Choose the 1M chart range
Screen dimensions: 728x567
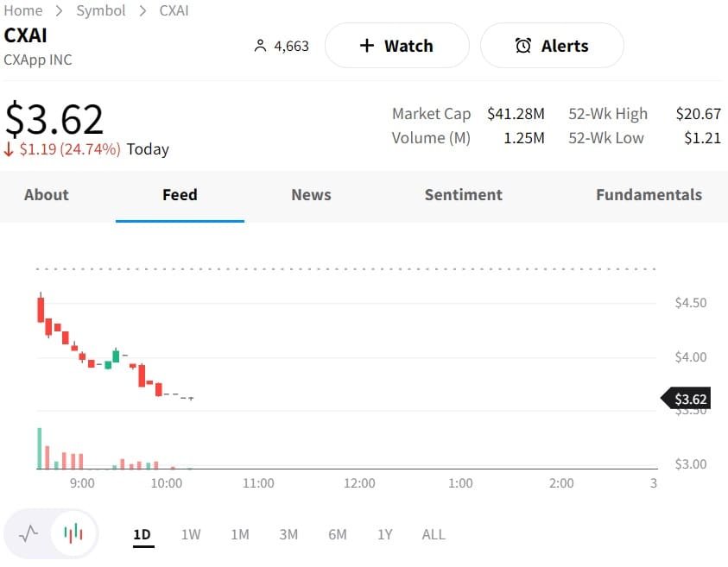240,534
